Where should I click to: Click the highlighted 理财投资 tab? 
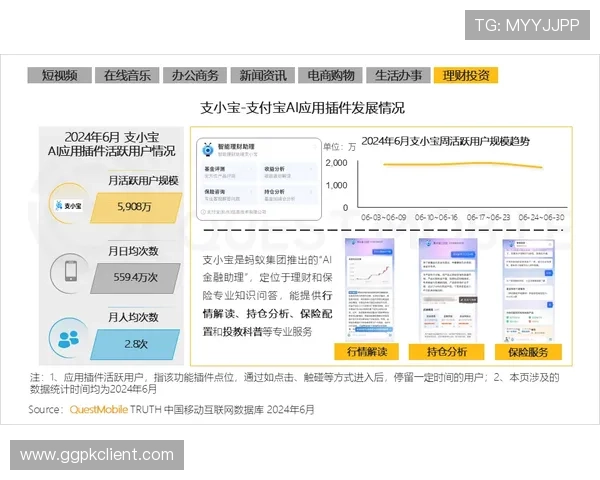click(x=466, y=75)
